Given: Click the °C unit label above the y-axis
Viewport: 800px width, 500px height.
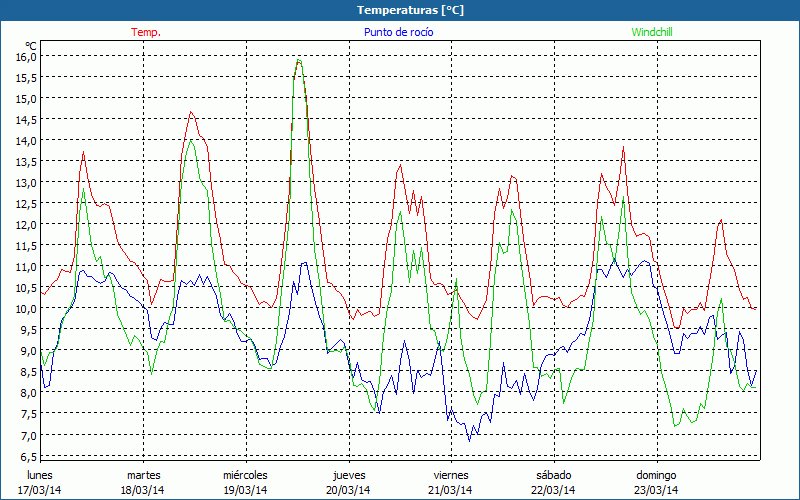Looking at the screenshot, I should pyautogui.click(x=31, y=45).
